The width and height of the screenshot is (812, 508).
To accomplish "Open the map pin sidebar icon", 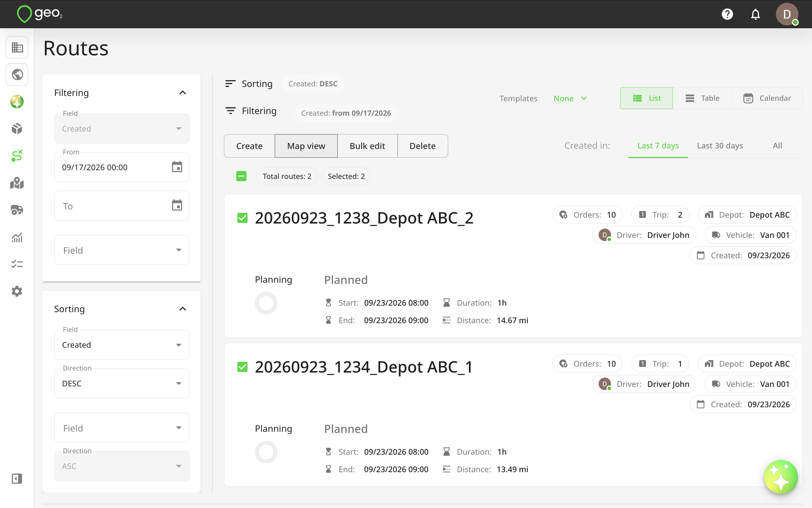I will pos(17,183).
